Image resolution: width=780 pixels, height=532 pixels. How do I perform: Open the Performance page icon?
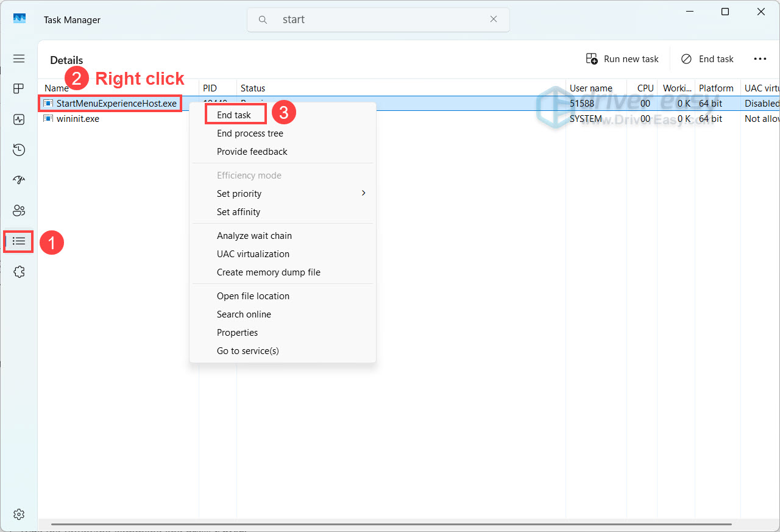(x=19, y=119)
